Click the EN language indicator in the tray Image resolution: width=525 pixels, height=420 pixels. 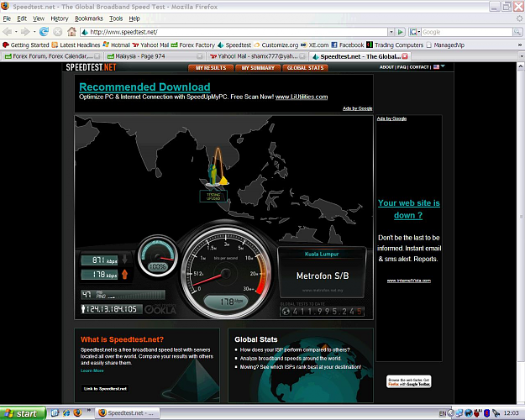(443, 413)
